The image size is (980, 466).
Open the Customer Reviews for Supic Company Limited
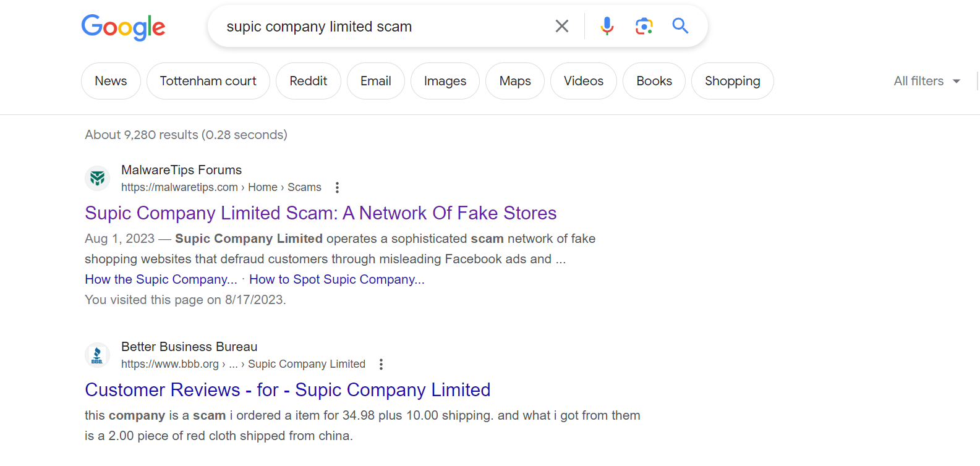[287, 390]
